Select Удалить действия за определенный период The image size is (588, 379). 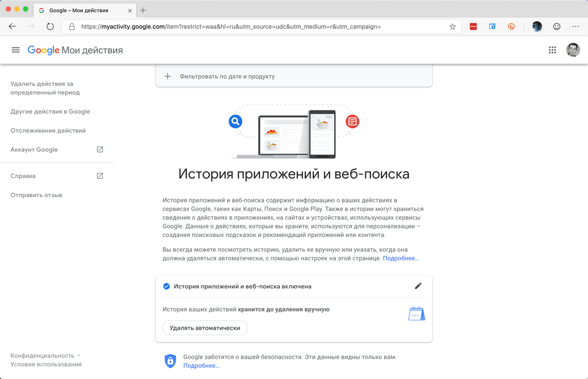(45, 88)
